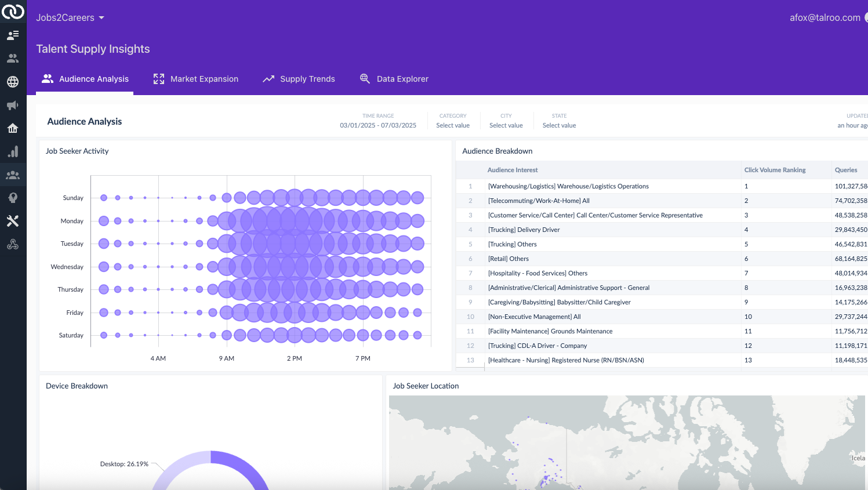Image resolution: width=868 pixels, height=490 pixels.
Task: Open the Data Explorer tab
Action: click(x=394, y=79)
